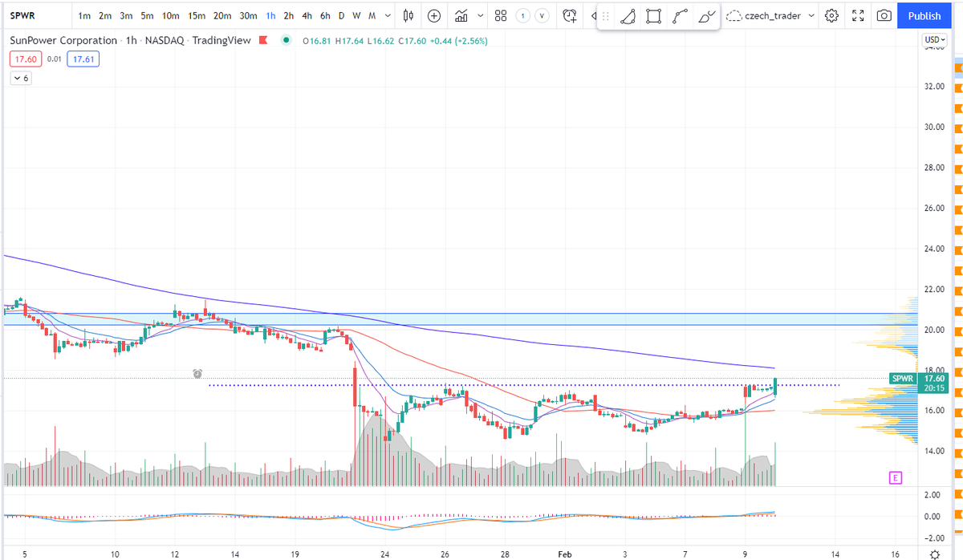Select the rectangle drawing tool
The width and height of the screenshot is (963, 560).
pos(654,15)
